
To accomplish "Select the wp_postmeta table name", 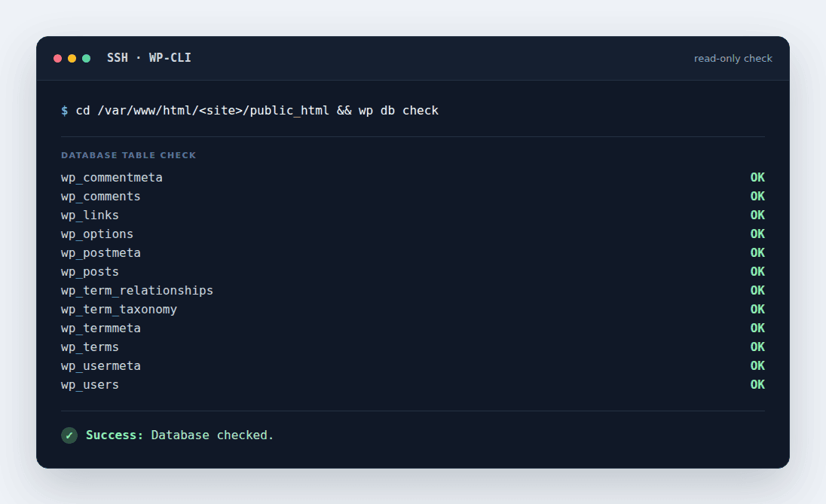I will click(101, 253).
